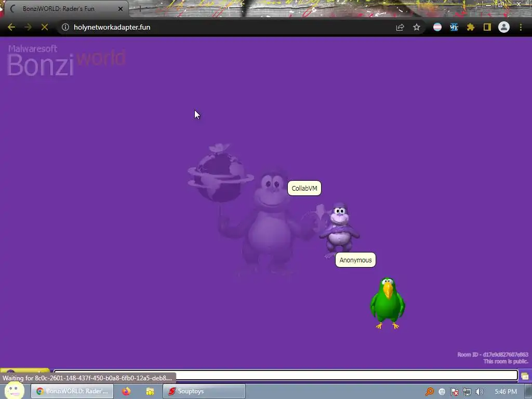Select the BonziWORLD: Rader's Fun tab
Viewport: 532px width, 399px height.
click(66, 9)
